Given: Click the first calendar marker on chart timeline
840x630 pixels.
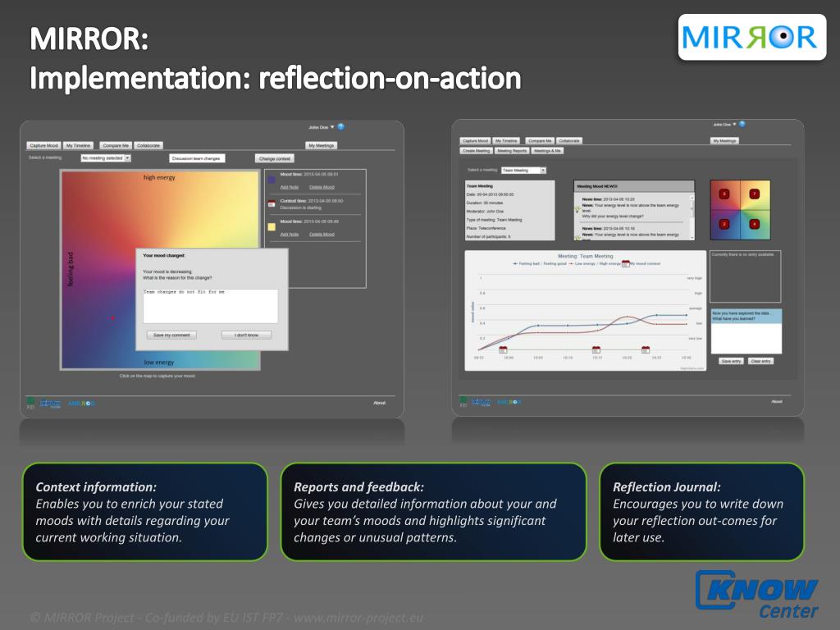Looking at the screenshot, I should [x=503, y=349].
